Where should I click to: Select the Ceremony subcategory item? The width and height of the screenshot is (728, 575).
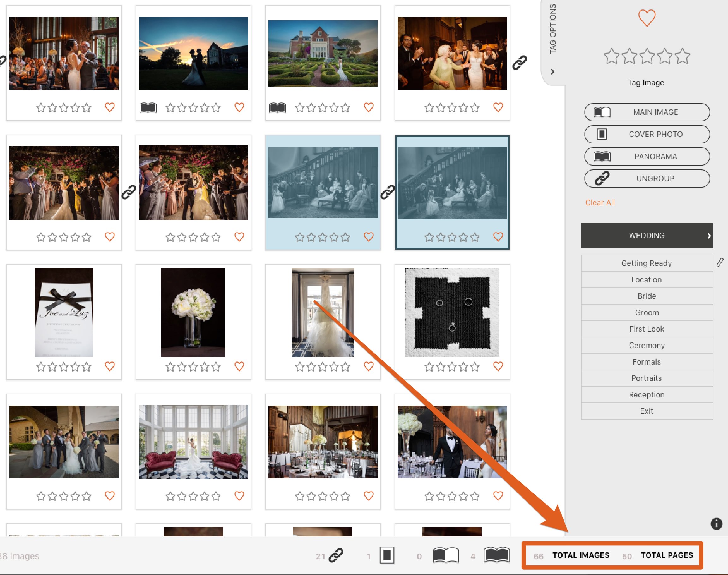[647, 345]
